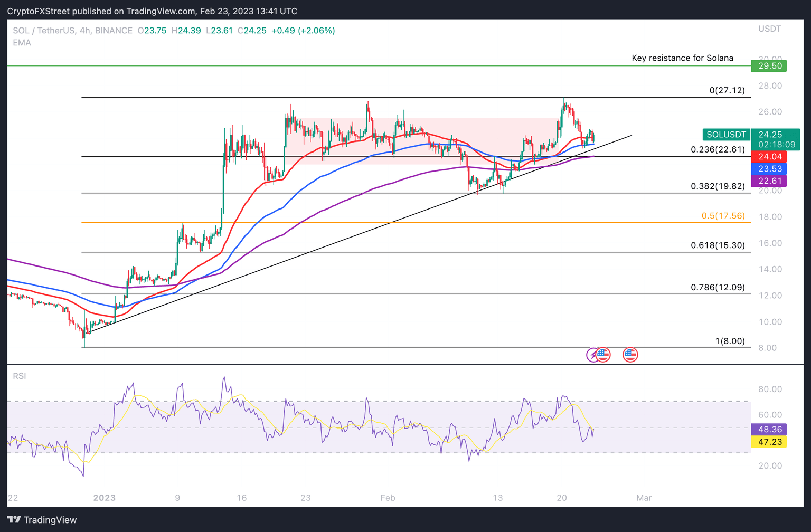Click the leftmost US flag economic calendar icon
The height and width of the screenshot is (532, 811).
[x=602, y=355]
